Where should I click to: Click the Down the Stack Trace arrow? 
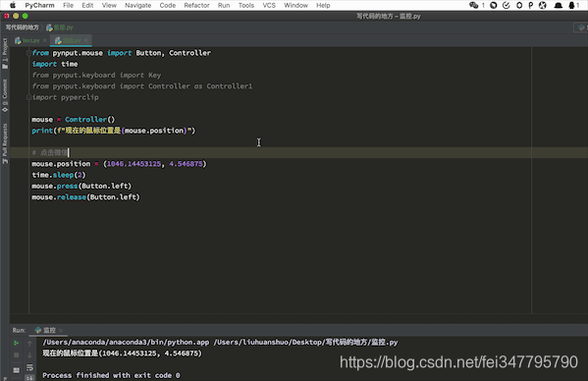pyautogui.click(x=29, y=354)
